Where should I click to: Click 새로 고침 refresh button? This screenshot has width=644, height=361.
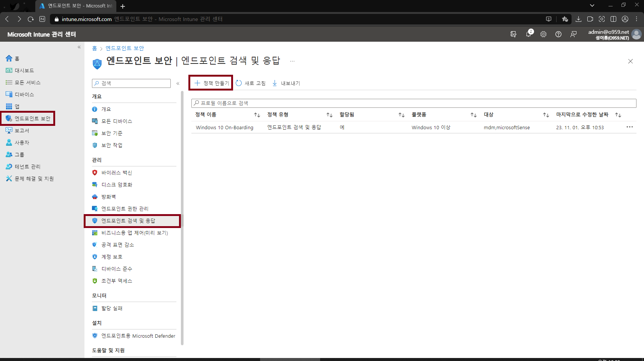coord(251,83)
